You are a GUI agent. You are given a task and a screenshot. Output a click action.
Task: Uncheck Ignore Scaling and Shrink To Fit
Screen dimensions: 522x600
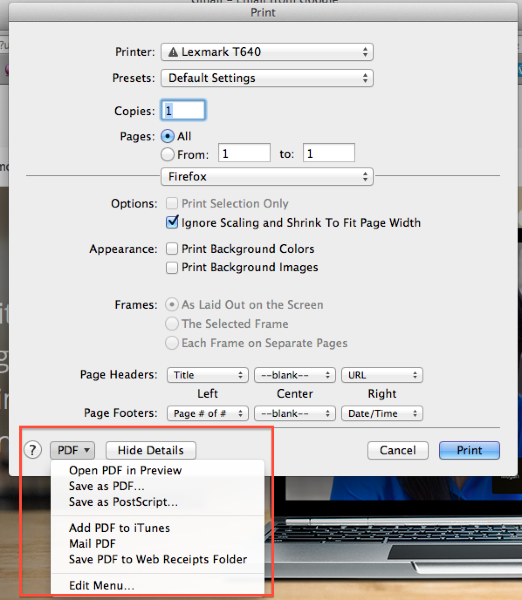pos(172,222)
